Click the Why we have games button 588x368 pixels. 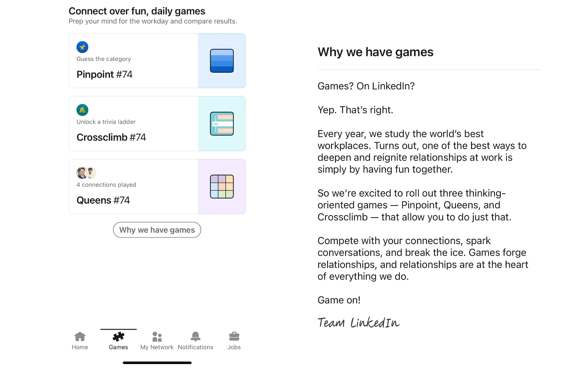tap(156, 230)
